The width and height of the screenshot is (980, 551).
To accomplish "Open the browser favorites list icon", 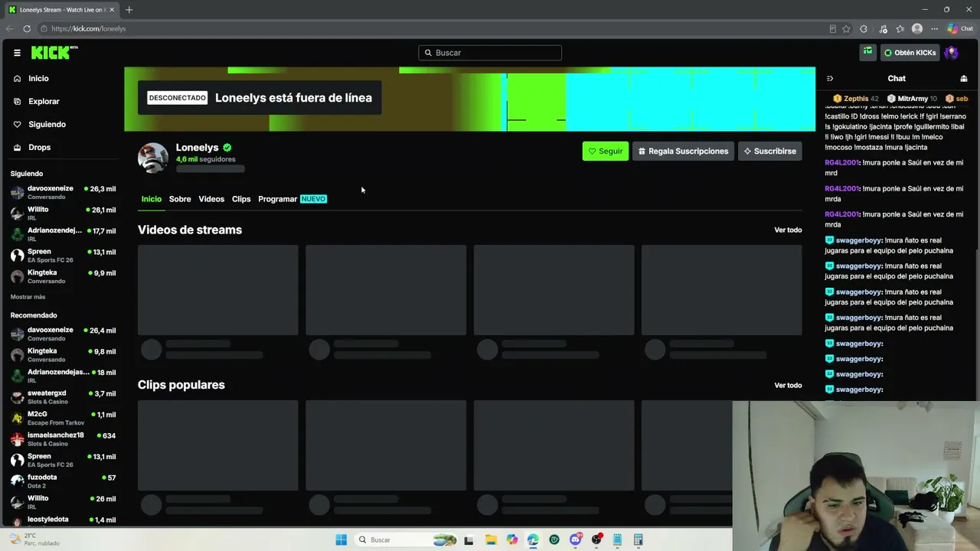I will pyautogui.click(x=900, y=28).
